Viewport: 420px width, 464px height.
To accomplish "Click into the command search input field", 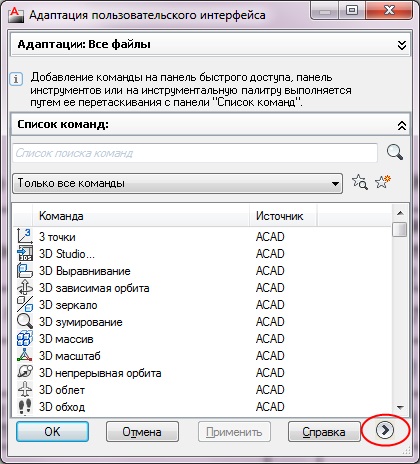I will click(x=195, y=153).
